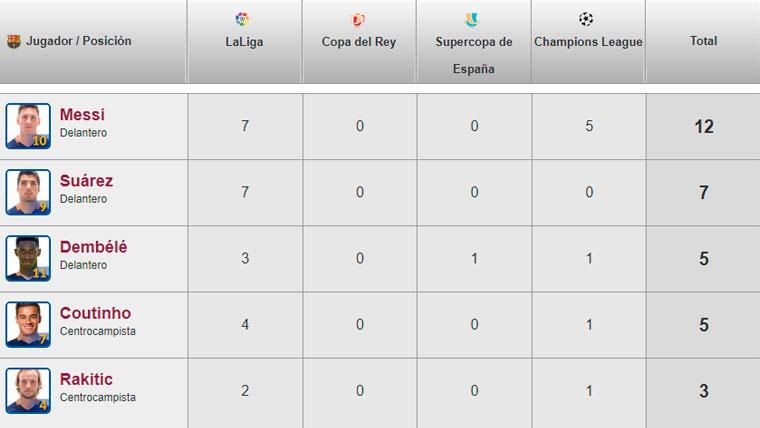Image resolution: width=760 pixels, height=428 pixels.
Task: Open Rakitic's player photo
Action: 28,390
